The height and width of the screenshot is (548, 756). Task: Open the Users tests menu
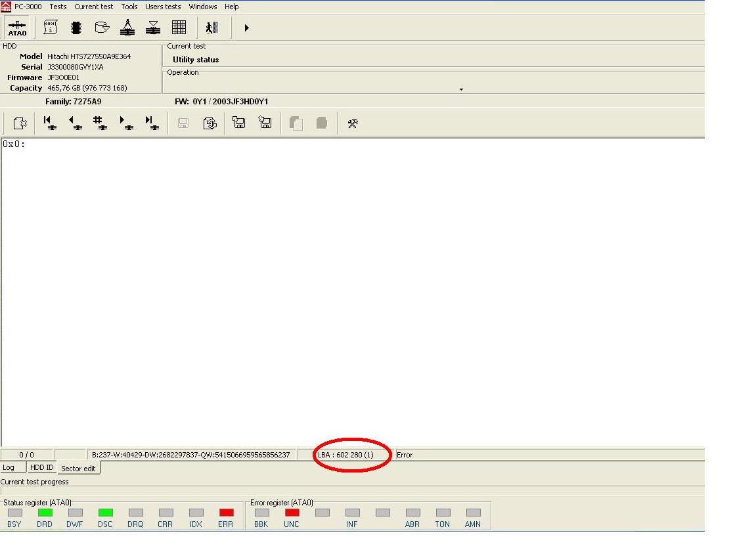click(163, 7)
